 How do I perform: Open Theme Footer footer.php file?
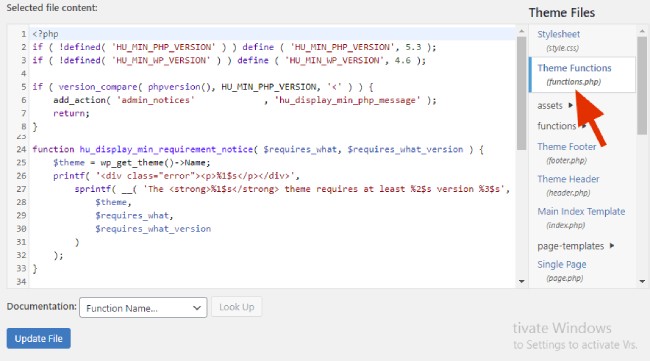567,153
